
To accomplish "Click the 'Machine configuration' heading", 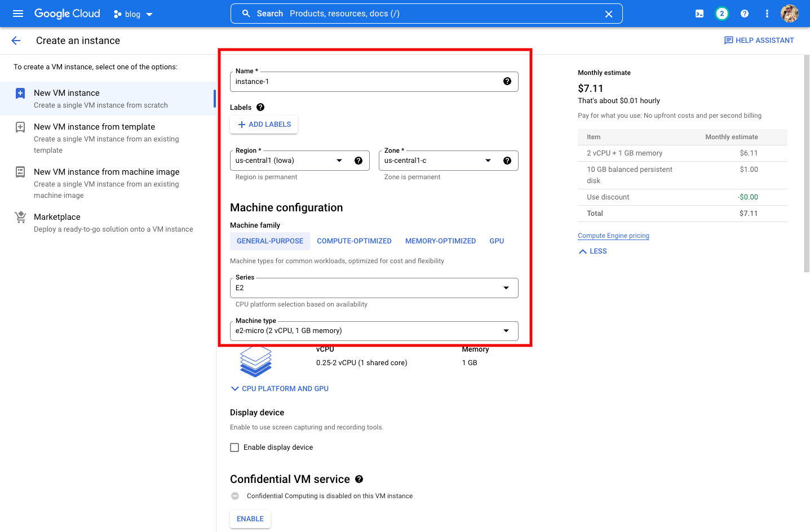I will point(286,207).
